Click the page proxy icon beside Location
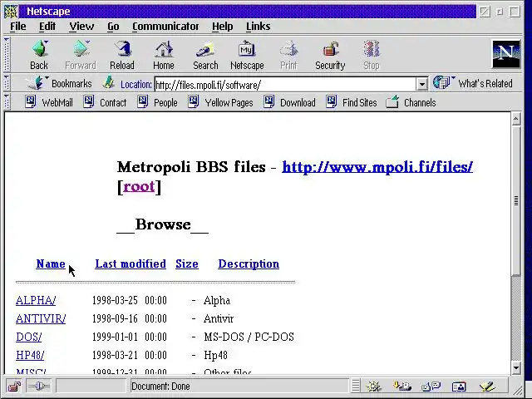 click(x=109, y=83)
